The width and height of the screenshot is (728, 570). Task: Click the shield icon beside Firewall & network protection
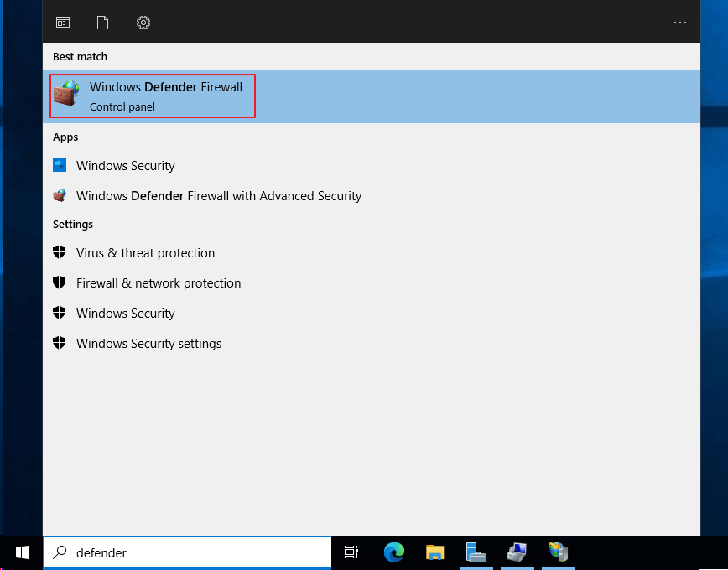point(60,282)
